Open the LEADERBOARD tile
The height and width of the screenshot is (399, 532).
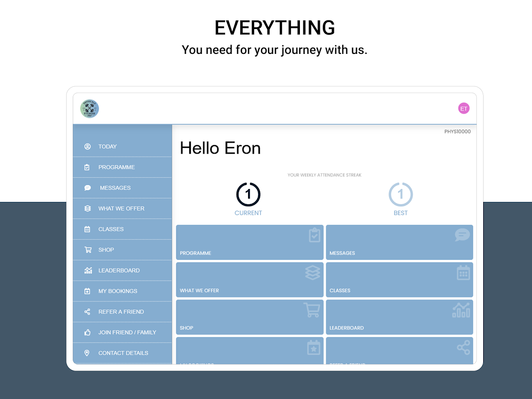click(399, 317)
